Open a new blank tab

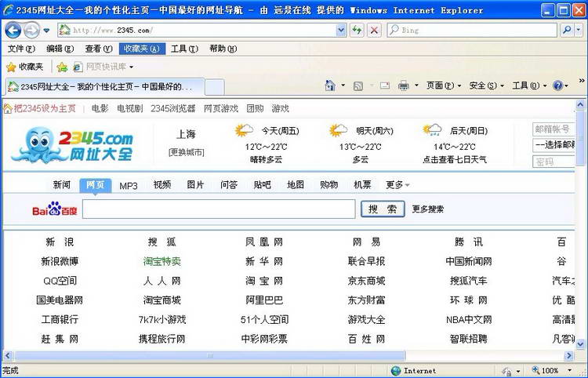coord(215,87)
